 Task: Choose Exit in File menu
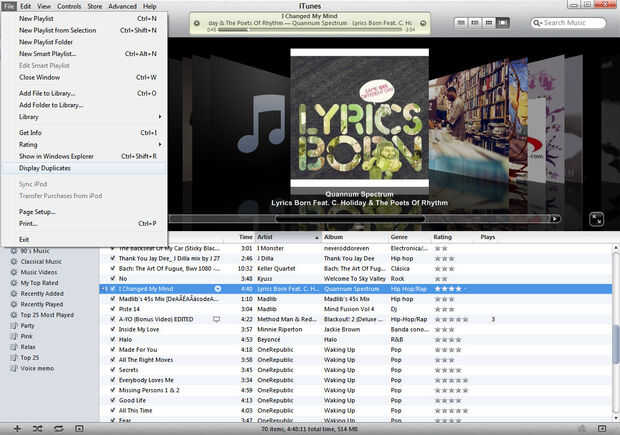84,239
